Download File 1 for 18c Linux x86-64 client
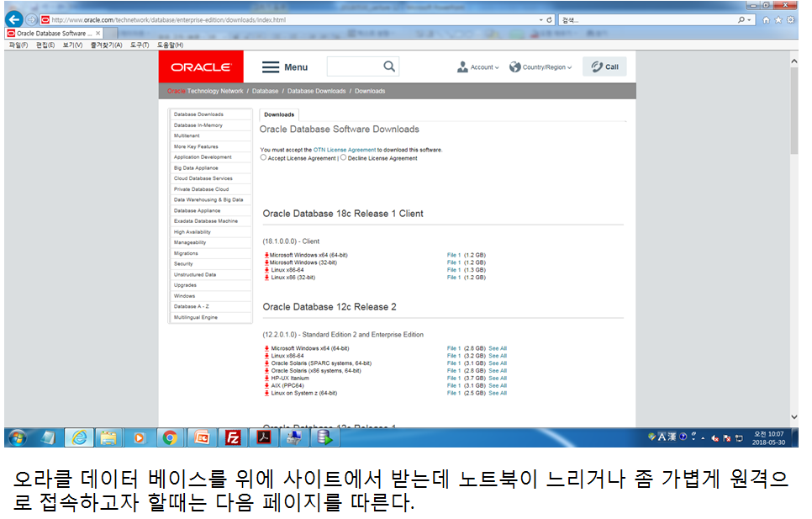Viewport: 812px width, 519px height. [454, 270]
